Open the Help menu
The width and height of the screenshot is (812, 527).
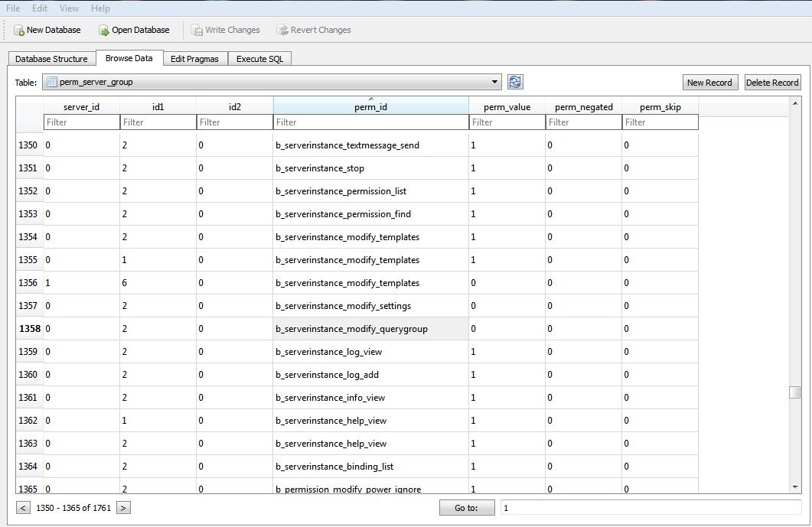point(100,8)
